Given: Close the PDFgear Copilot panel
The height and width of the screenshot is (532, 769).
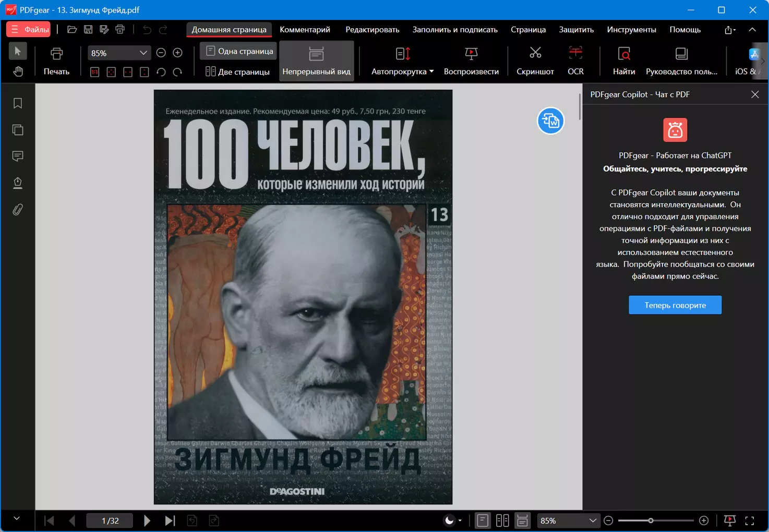Looking at the screenshot, I should tap(755, 94).
